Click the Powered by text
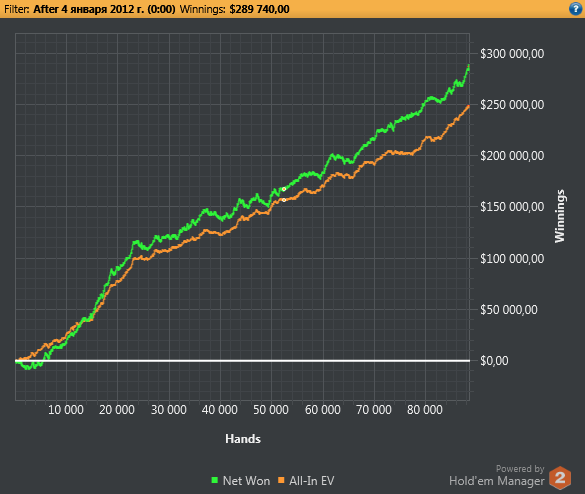 pyautogui.click(x=520, y=469)
